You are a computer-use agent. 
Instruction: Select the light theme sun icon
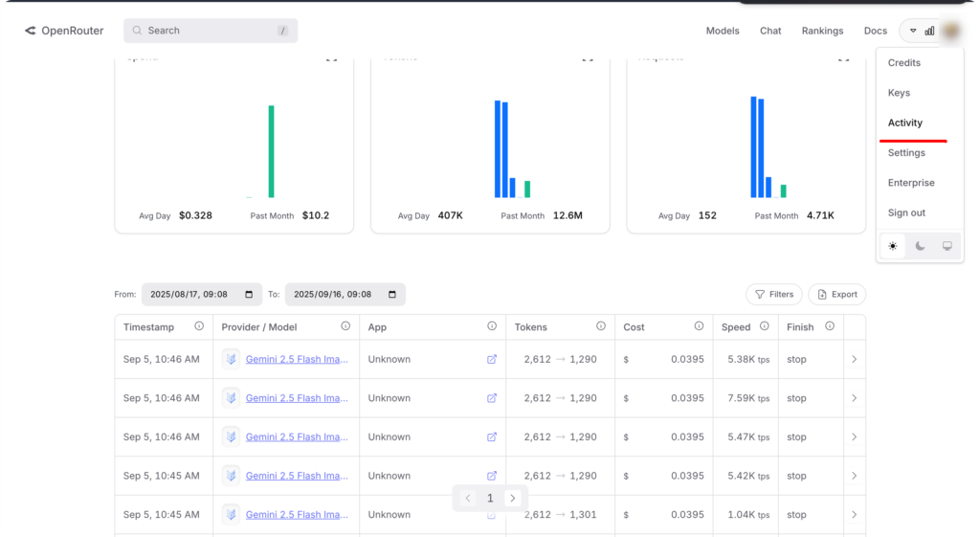(893, 246)
